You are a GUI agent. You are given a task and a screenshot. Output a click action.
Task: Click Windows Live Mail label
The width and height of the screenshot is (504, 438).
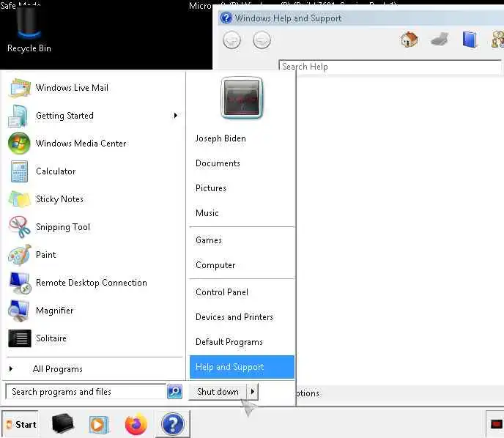click(72, 88)
